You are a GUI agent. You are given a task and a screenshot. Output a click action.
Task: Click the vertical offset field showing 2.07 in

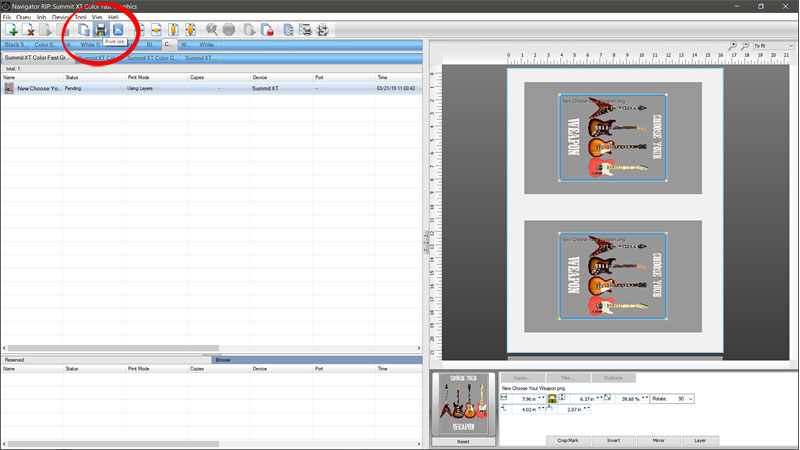(x=572, y=409)
